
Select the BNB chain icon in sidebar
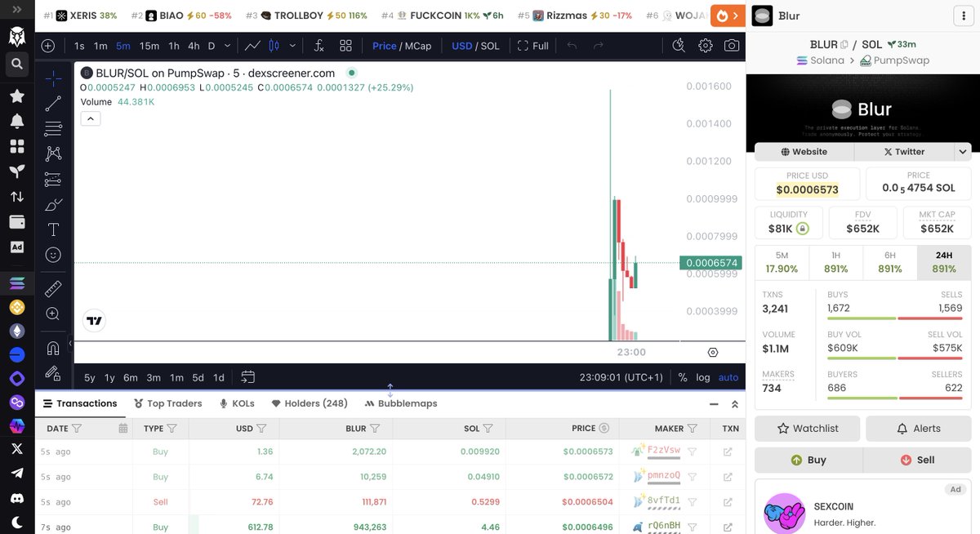point(16,307)
